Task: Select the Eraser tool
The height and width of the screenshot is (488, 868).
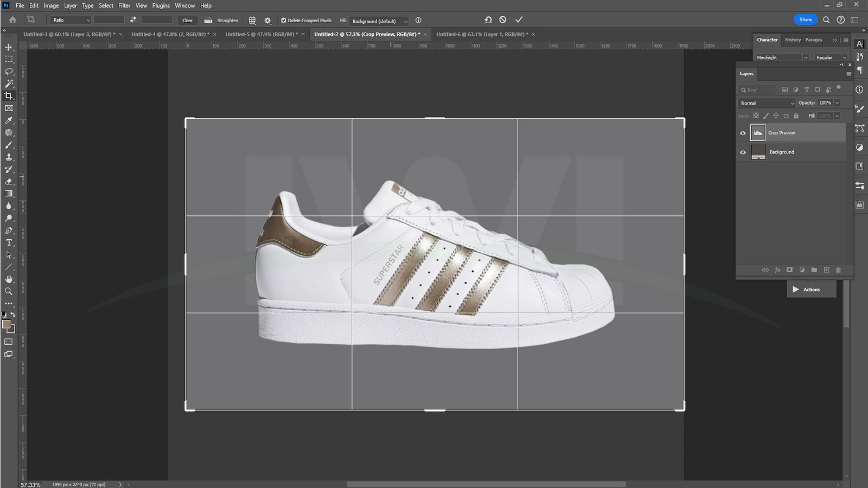Action: pos(9,182)
